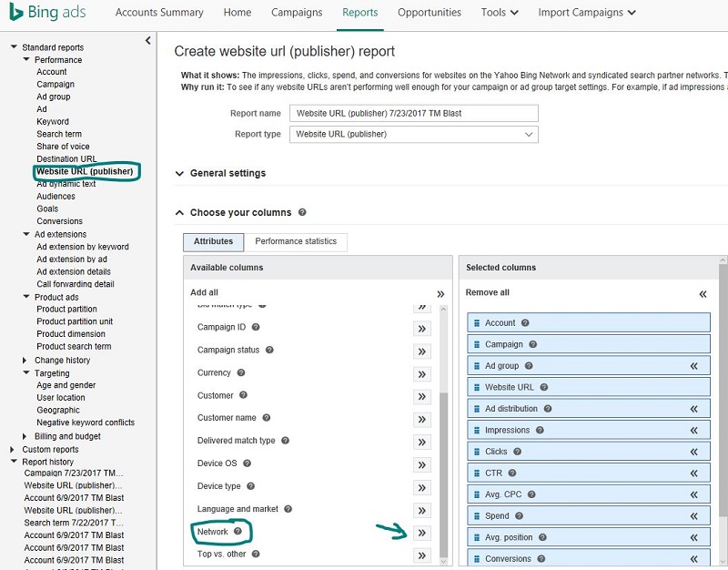Screen dimensions: 728x570
Task: Remove the Ad group selected column
Action: click(x=693, y=366)
